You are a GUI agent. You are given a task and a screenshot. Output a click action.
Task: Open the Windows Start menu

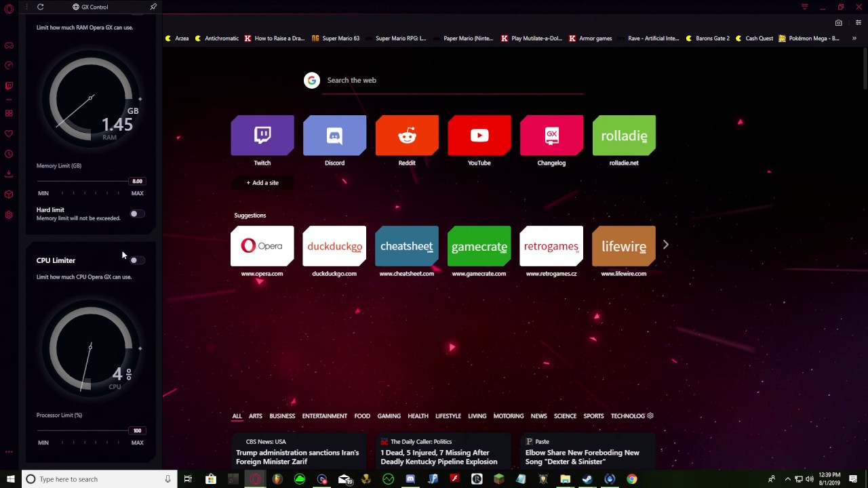coord(10,479)
